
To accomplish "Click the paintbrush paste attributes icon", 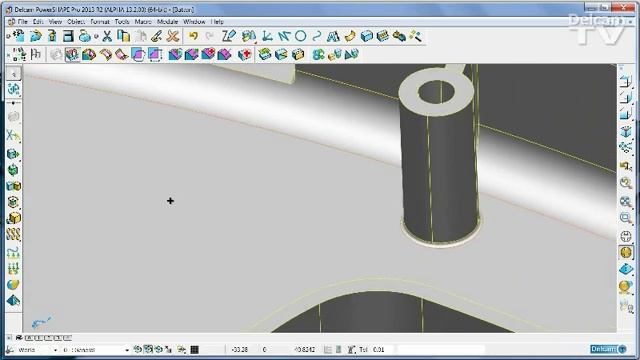I will click(156, 36).
